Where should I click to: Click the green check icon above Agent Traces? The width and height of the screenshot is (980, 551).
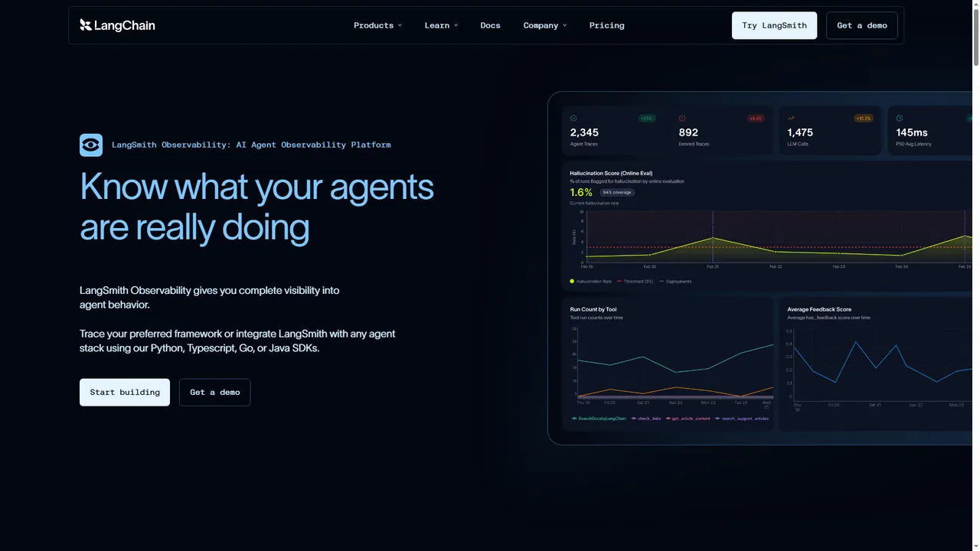coord(573,119)
